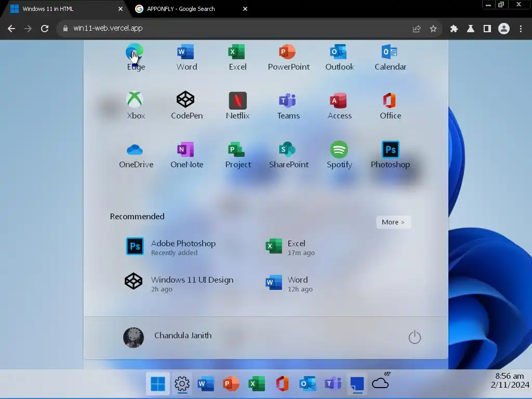
Task: Open Office from the taskbar
Action: coord(282,384)
